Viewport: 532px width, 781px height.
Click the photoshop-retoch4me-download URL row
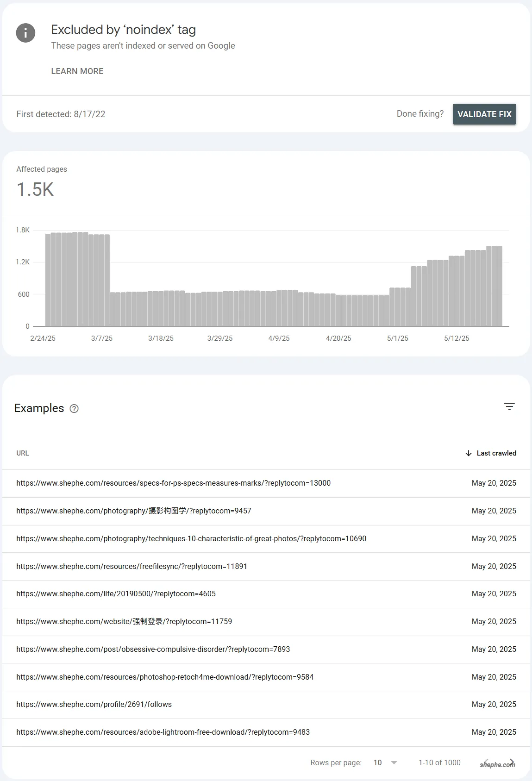pyautogui.click(x=165, y=677)
